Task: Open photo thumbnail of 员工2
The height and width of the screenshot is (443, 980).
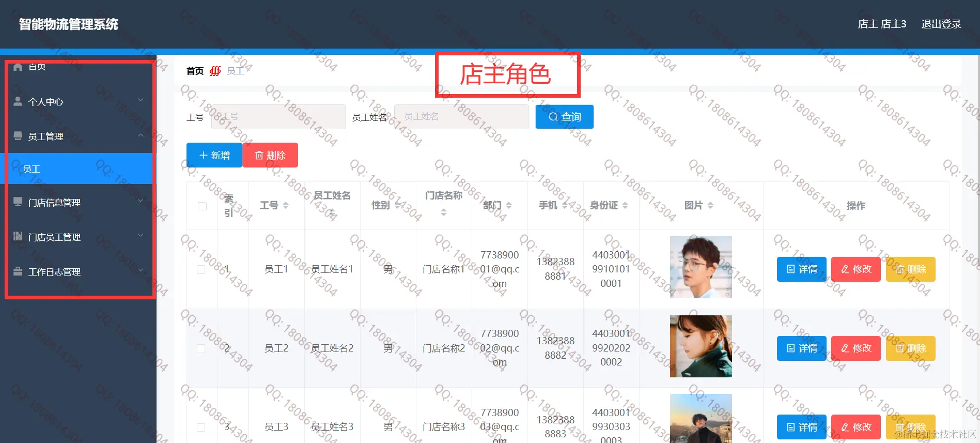Action: (x=701, y=346)
